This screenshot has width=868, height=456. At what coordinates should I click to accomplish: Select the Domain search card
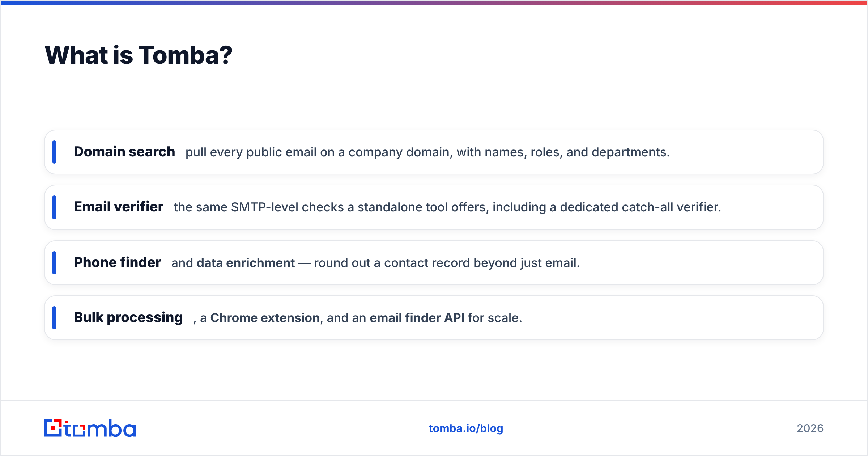(x=434, y=152)
